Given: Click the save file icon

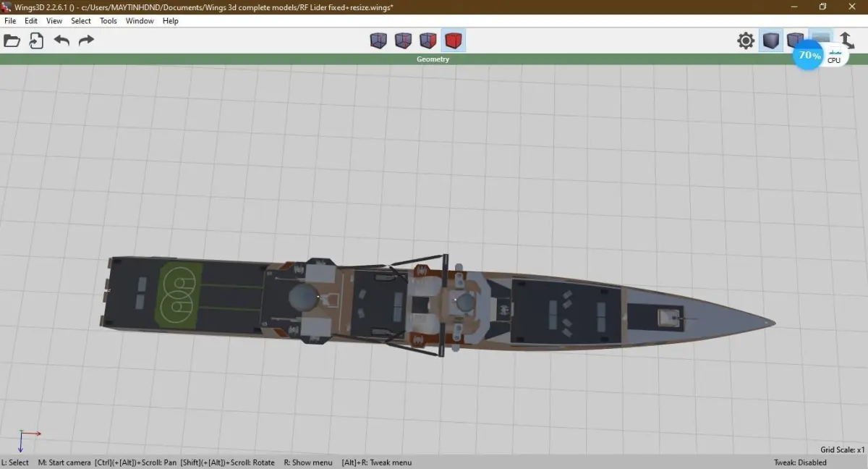Looking at the screenshot, I should [x=36, y=41].
